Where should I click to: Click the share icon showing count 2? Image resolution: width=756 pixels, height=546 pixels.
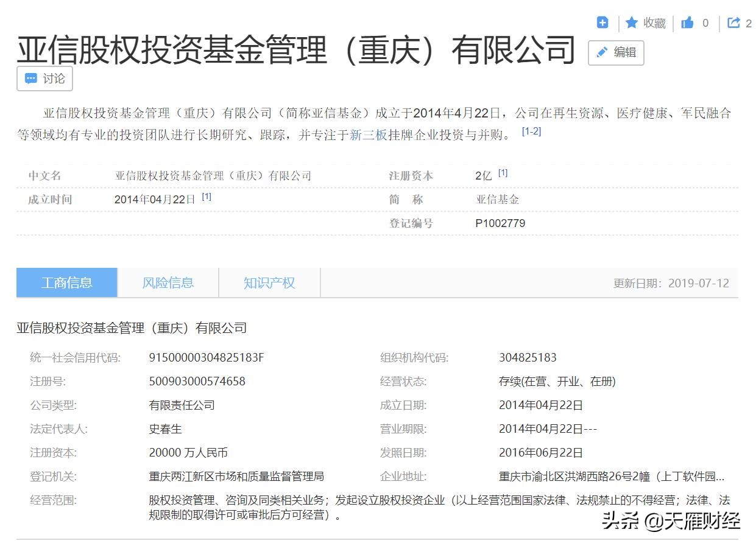[734, 22]
